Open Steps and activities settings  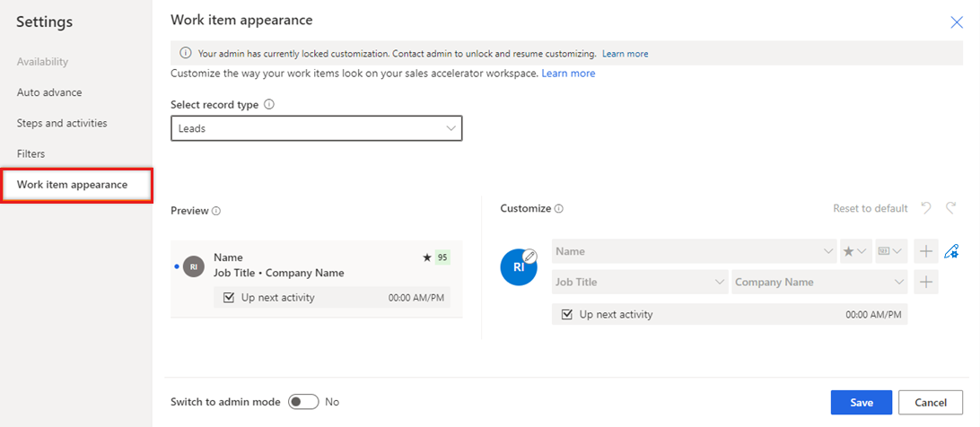pyautogui.click(x=62, y=123)
